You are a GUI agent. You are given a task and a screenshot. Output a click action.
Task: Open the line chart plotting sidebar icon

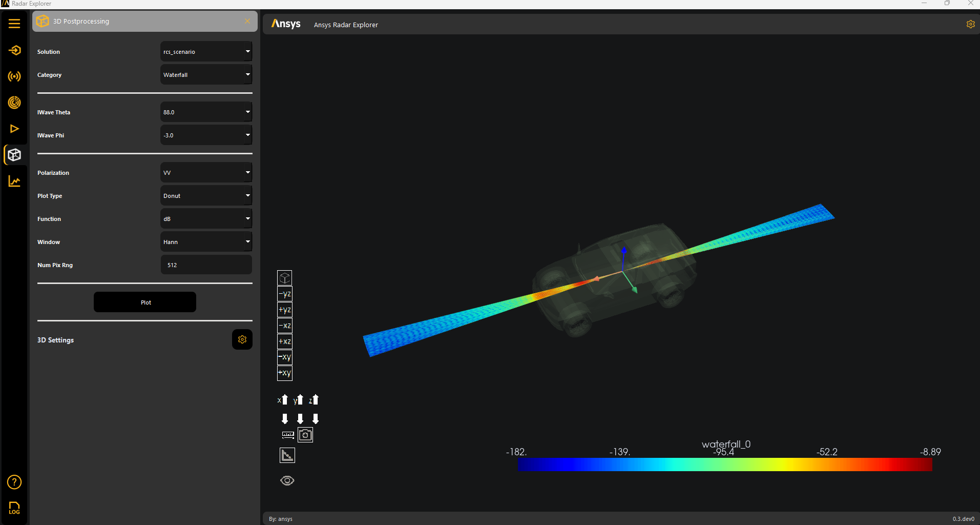point(14,181)
